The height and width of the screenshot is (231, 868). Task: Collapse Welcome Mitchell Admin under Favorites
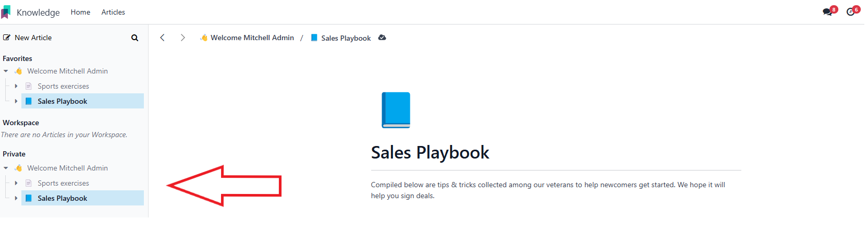[6, 71]
